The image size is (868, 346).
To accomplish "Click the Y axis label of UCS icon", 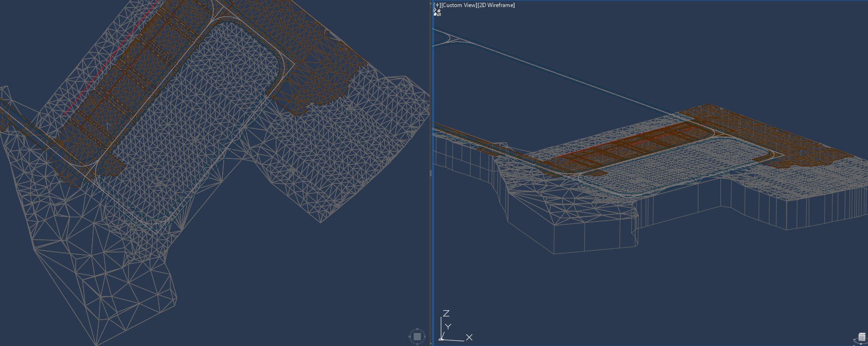I will [448, 326].
